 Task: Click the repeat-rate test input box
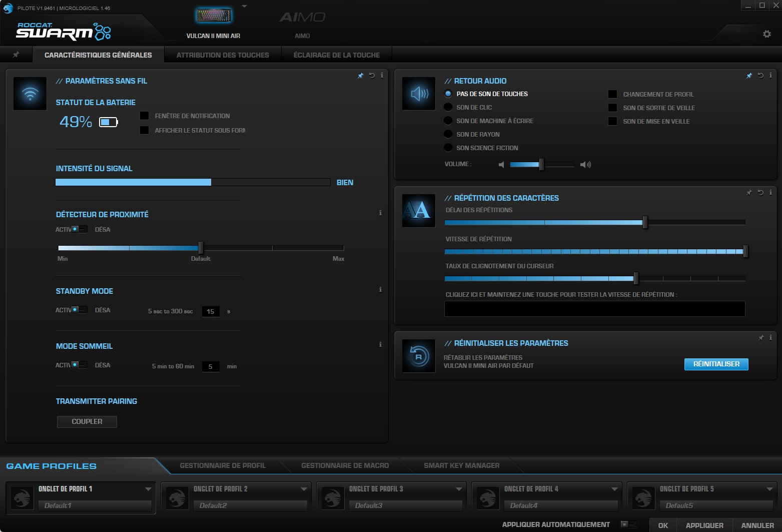pyautogui.click(x=595, y=309)
